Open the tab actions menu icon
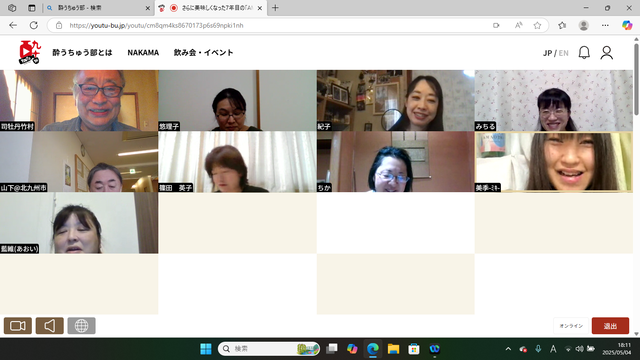 point(31,8)
